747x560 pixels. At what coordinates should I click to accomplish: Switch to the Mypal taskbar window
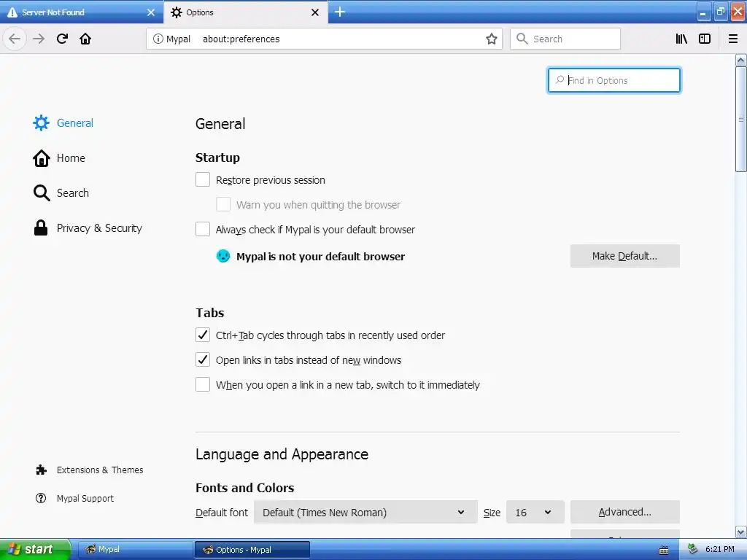click(x=134, y=550)
